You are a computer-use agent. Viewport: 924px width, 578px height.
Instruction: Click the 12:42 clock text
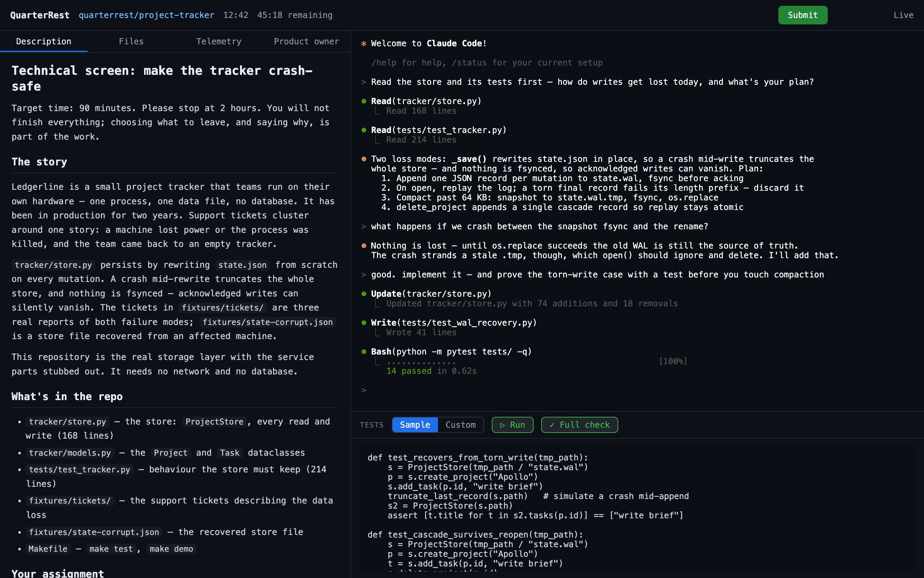tap(235, 15)
